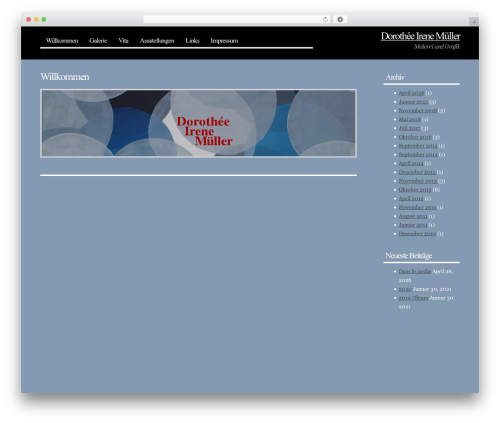This screenshot has width=500, height=423.
Task: Open the Vita page
Action: point(123,41)
